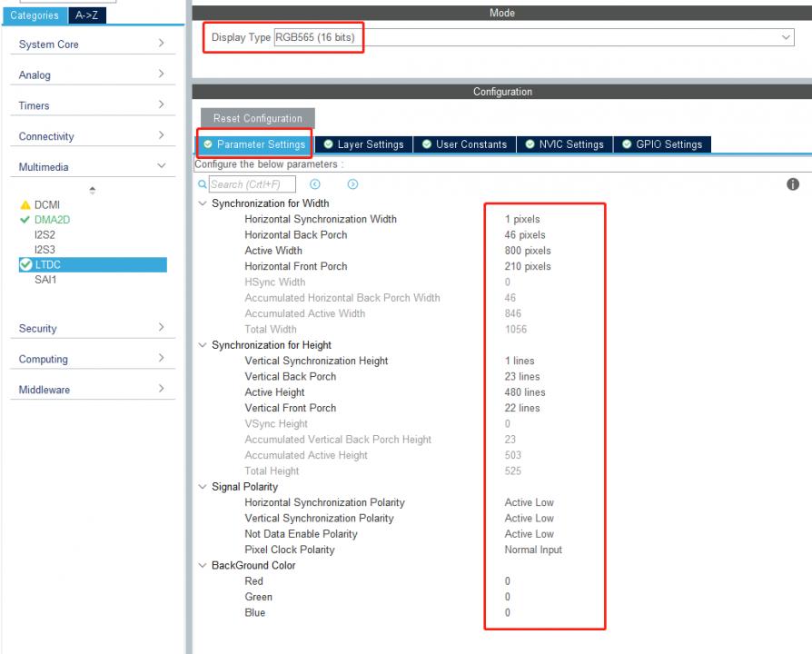Change Vertical Synchronization Polarity Active Low value
The image size is (812, 654).
click(x=530, y=519)
